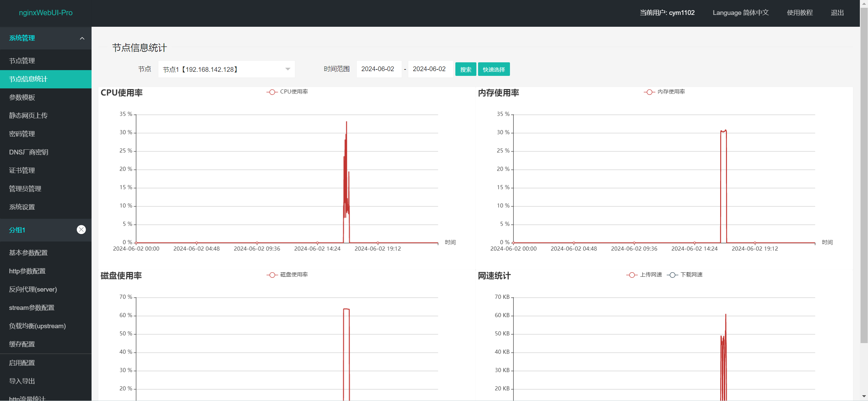868x401 pixels.
Task: Open 节点管理 in sidebar
Action: click(x=46, y=61)
